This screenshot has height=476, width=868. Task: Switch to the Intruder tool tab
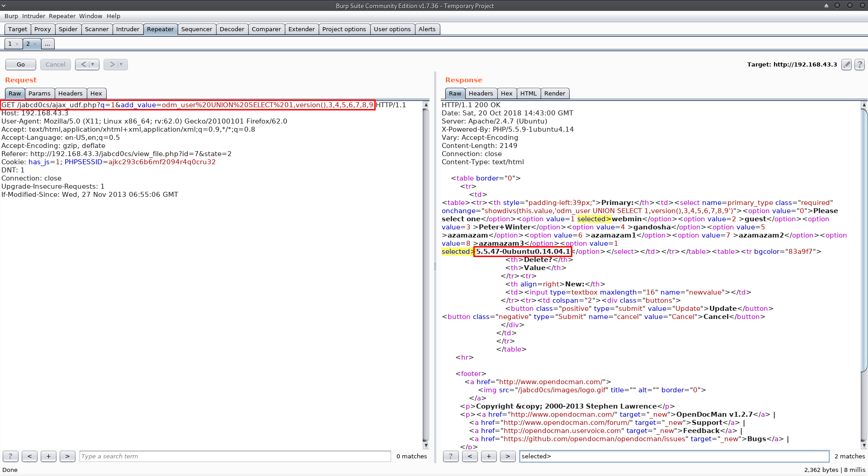pos(127,29)
